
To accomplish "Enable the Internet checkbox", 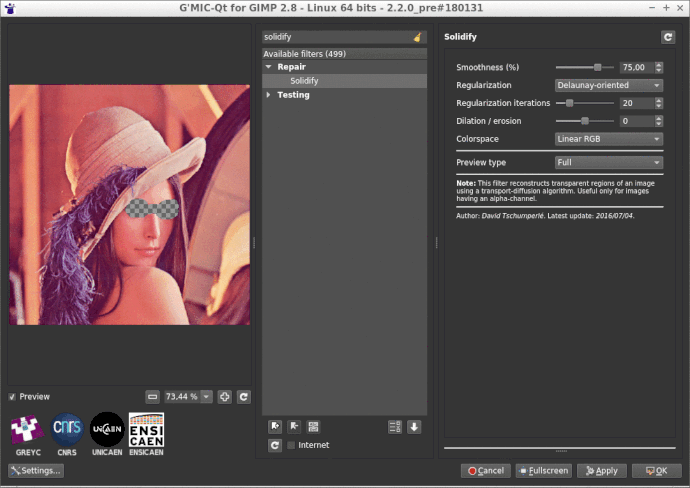I will pos(292,445).
